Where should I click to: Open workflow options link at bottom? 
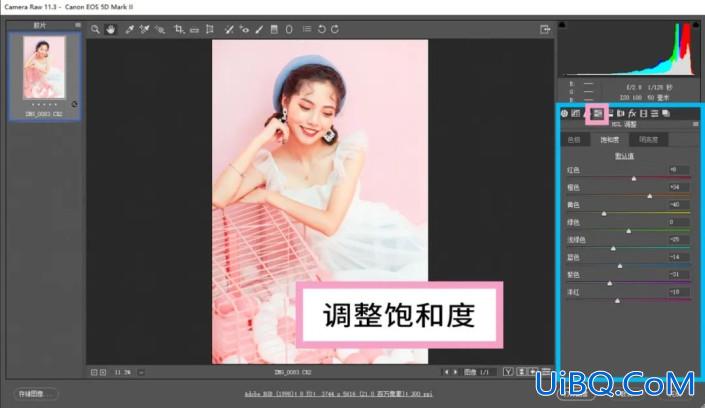pyautogui.click(x=339, y=394)
